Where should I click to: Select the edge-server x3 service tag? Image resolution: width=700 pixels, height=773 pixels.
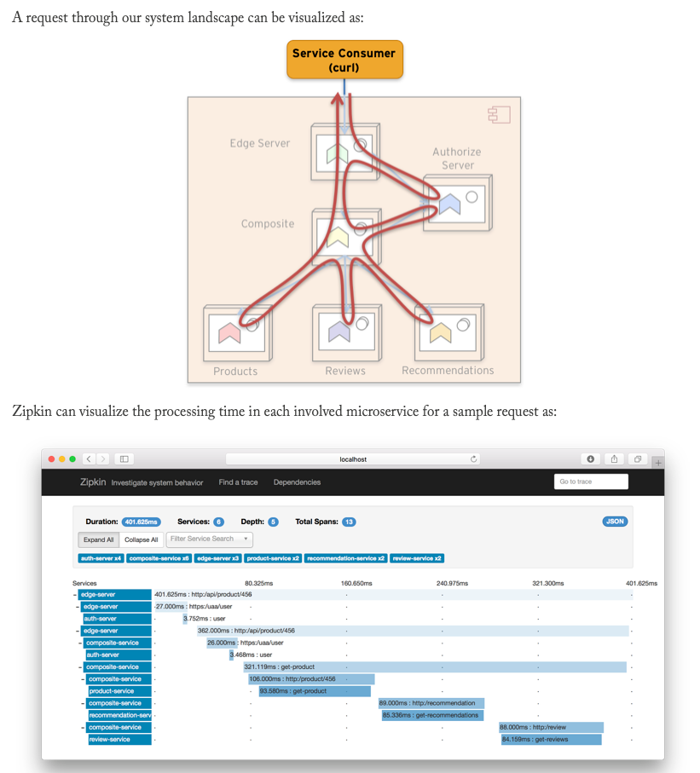pyautogui.click(x=217, y=558)
